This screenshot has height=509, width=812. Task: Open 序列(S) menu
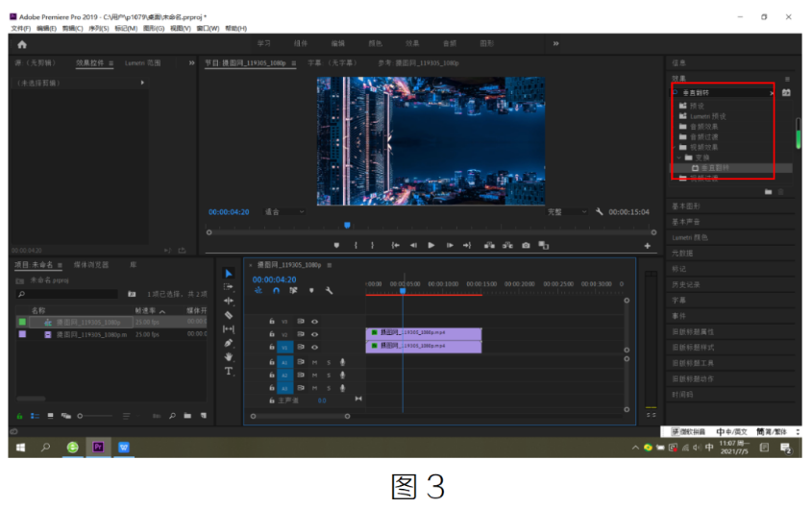point(98,29)
